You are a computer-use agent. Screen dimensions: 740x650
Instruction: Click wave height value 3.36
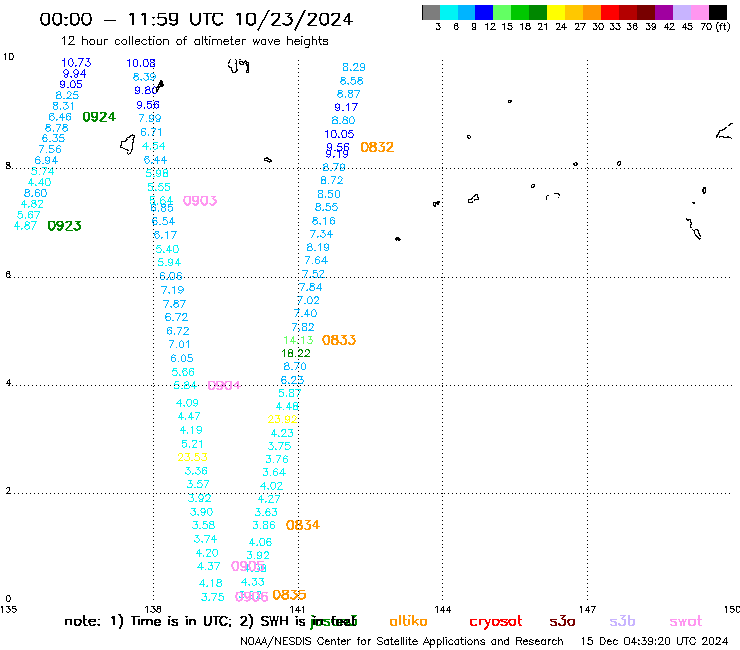click(x=196, y=471)
